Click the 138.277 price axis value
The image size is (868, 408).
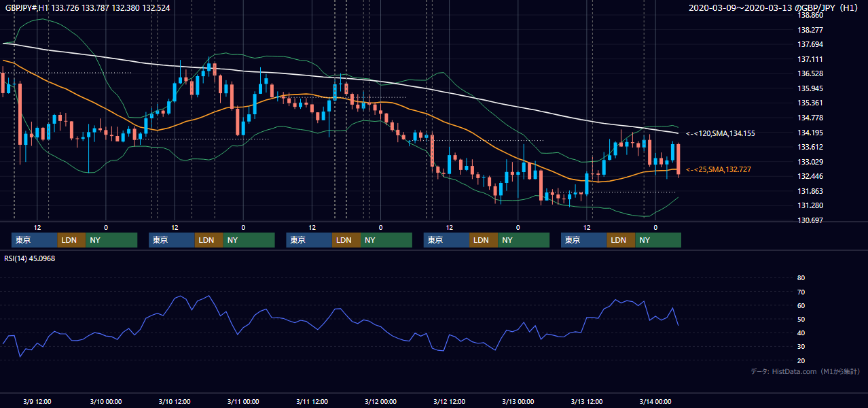(810, 30)
